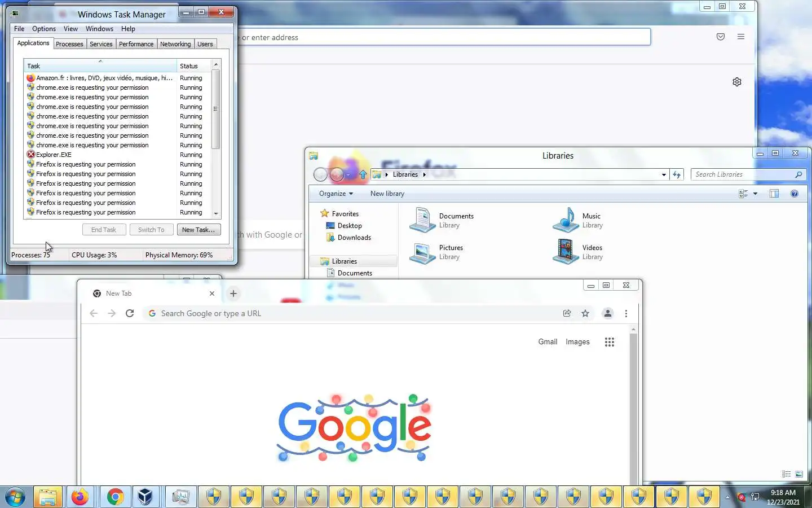
Task: Click the share page icon in Chrome
Action: (x=567, y=313)
